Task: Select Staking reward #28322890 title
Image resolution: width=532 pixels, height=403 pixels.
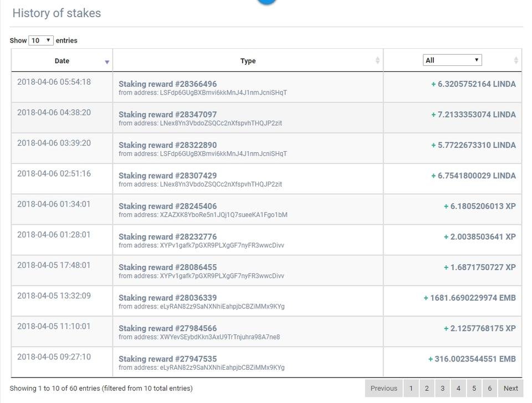Action: pyautogui.click(x=167, y=145)
